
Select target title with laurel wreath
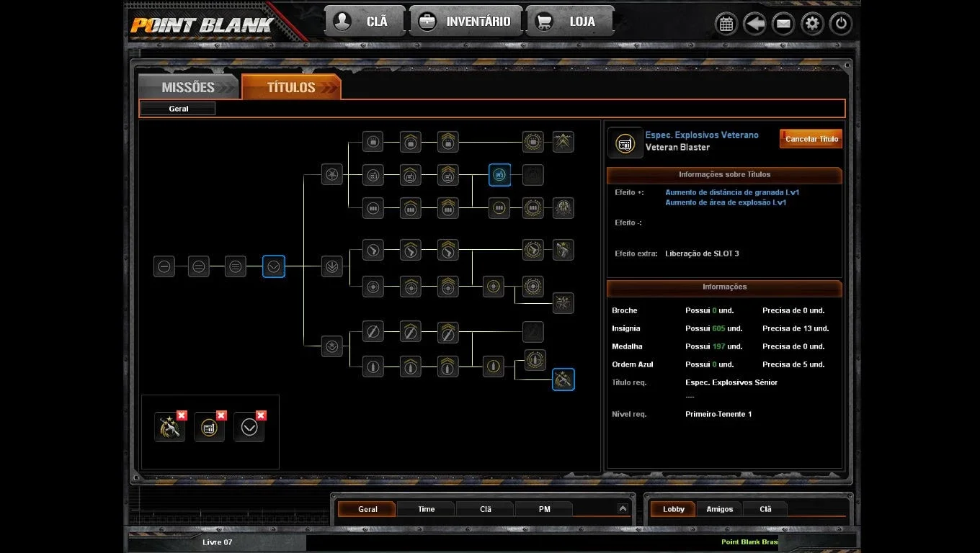tap(533, 287)
